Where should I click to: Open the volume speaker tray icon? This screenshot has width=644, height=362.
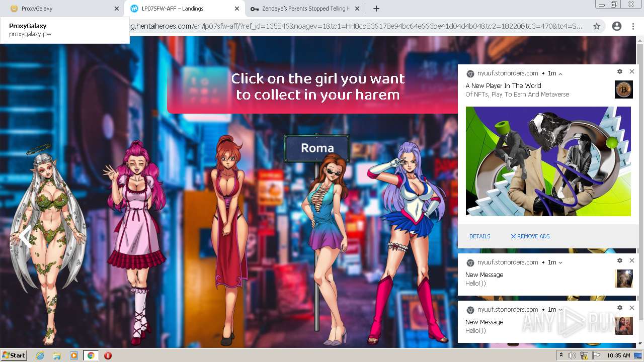572,355
